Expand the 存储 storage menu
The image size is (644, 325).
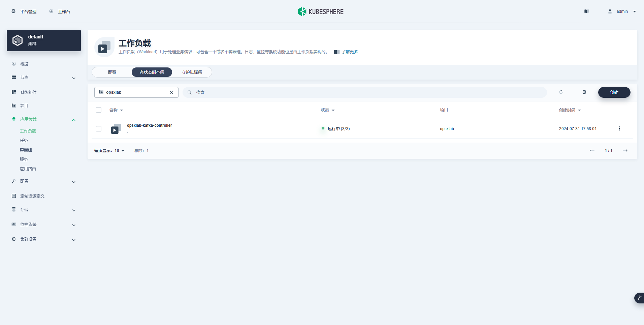coord(44,210)
